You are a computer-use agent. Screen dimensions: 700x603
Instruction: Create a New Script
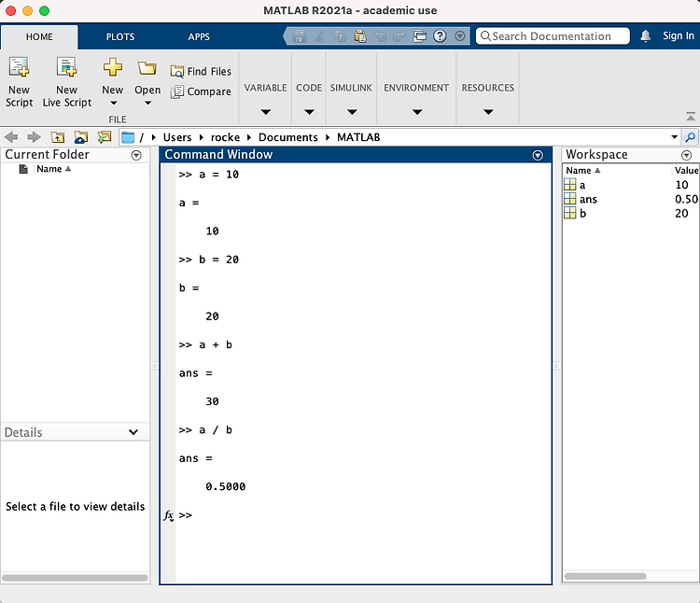[x=20, y=82]
